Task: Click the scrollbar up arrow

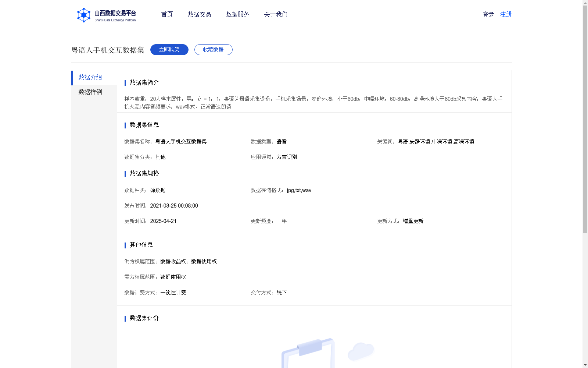Action: point(585,3)
